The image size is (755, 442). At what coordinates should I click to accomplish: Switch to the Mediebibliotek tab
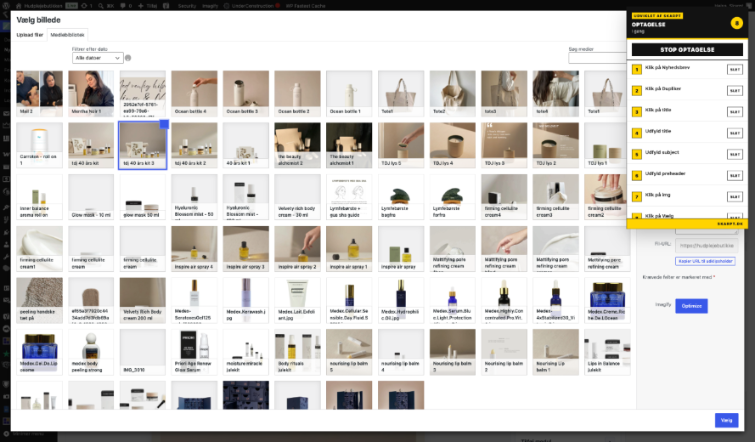tap(67, 35)
